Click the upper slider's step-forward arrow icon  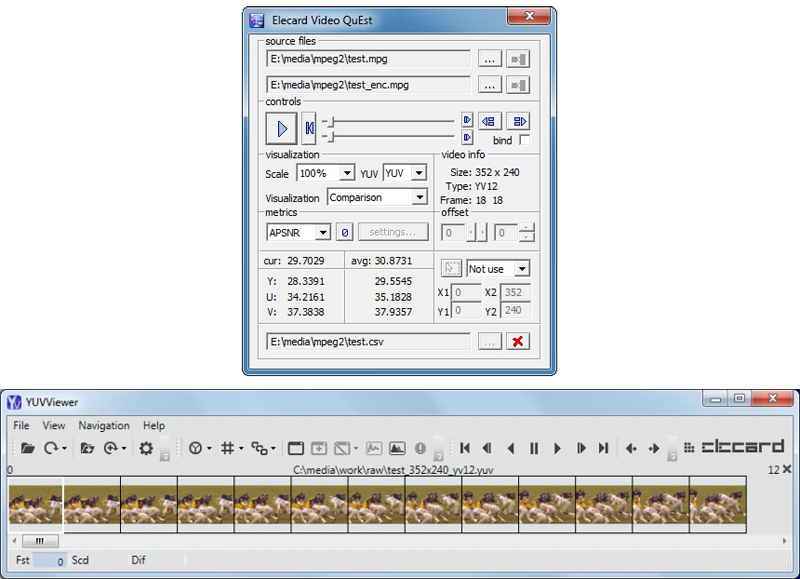[x=467, y=120]
